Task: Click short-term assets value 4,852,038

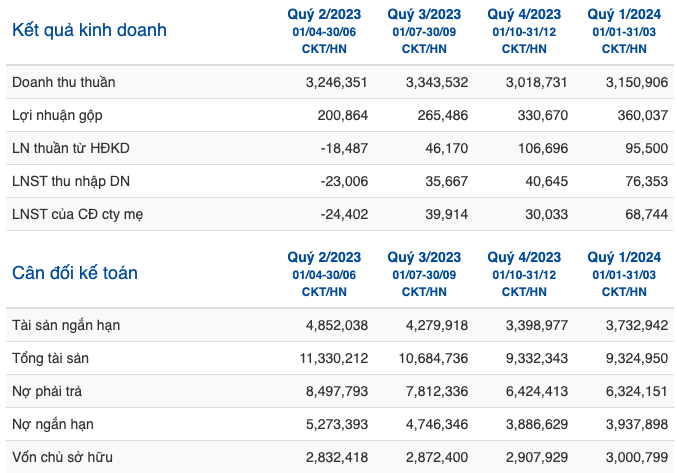Action: tap(337, 325)
